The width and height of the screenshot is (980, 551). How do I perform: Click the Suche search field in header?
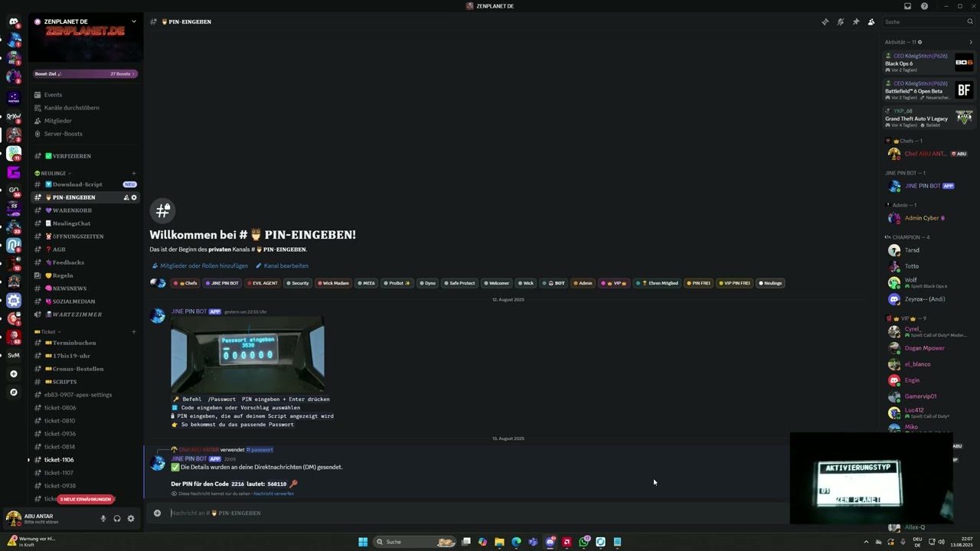[x=927, y=22]
